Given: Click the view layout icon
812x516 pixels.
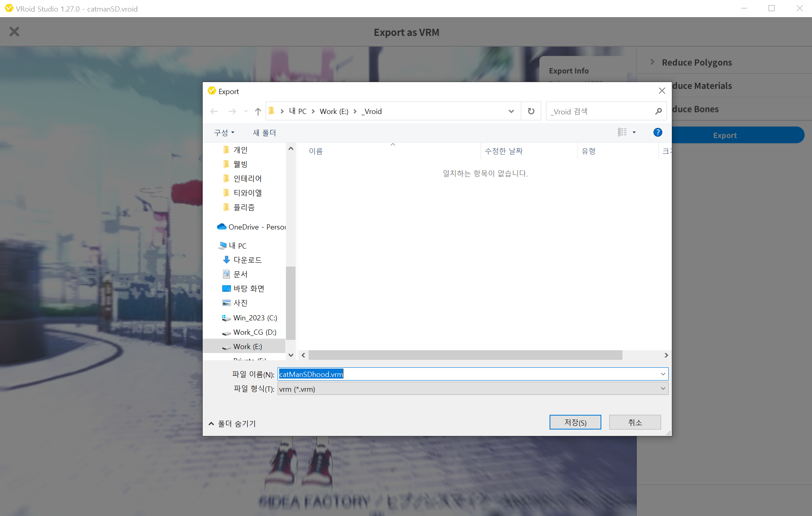Looking at the screenshot, I should (x=622, y=132).
